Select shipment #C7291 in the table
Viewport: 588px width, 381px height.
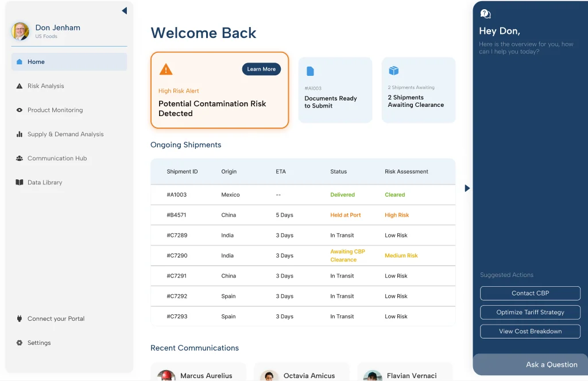coord(303,276)
